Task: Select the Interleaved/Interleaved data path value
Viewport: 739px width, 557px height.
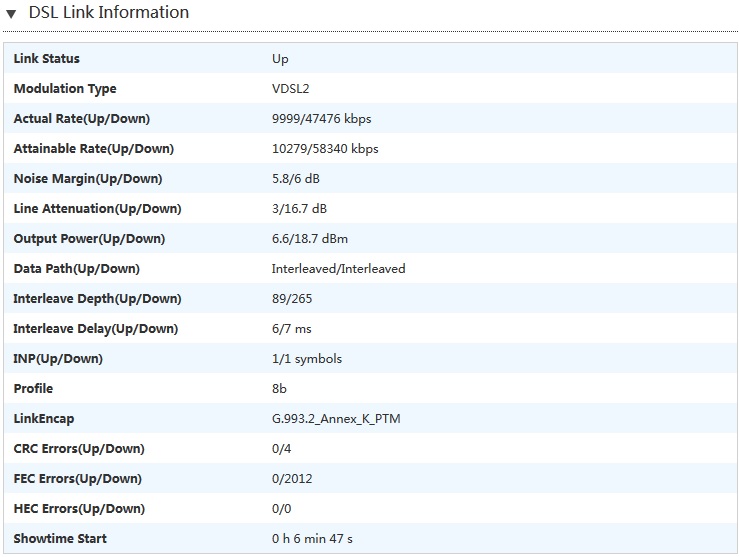Action: 338,269
